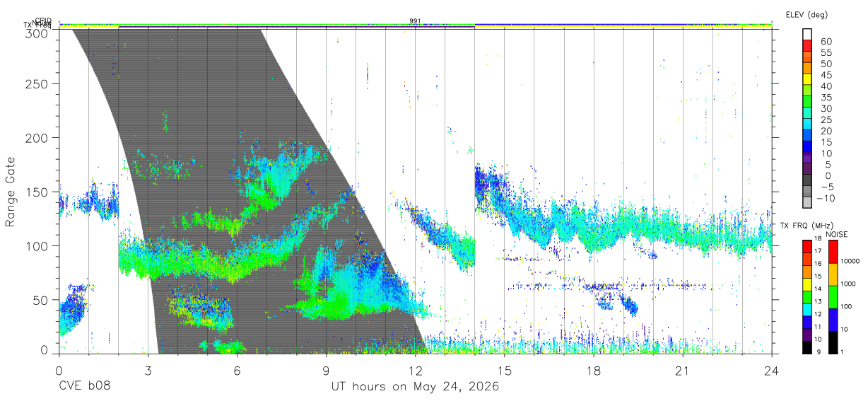Click TX FRQ scale label 17
Screen dimensions: 868x401
pos(818,251)
